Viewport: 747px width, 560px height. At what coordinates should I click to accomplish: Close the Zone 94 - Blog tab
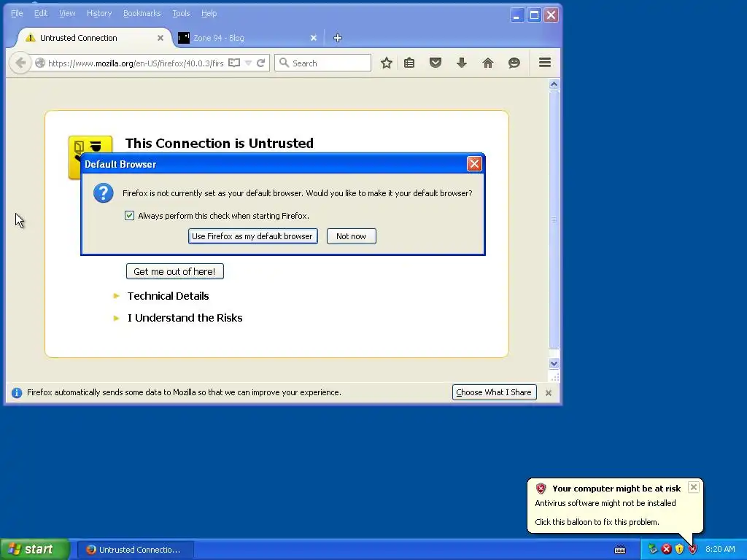click(314, 38)
